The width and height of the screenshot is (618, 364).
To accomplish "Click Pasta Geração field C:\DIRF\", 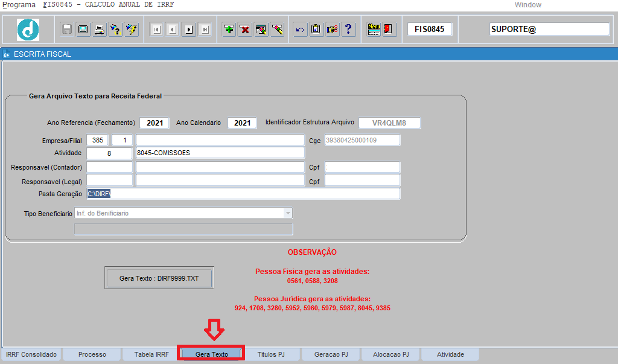I will click(x=244, y=194).
